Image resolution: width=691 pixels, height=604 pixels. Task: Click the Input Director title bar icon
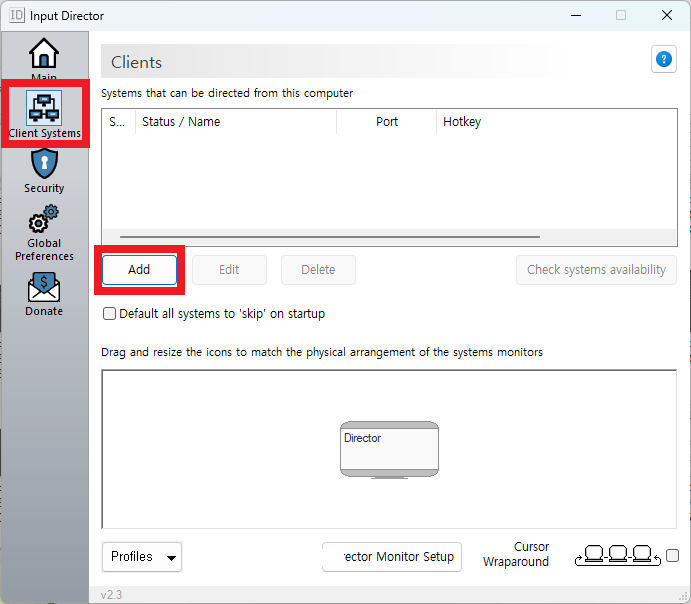tap(17, 15)
